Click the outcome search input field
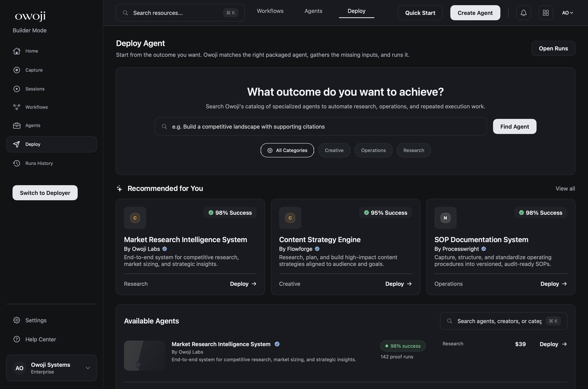The width and height of the screenshot is (588, 389). pos(320,126)
